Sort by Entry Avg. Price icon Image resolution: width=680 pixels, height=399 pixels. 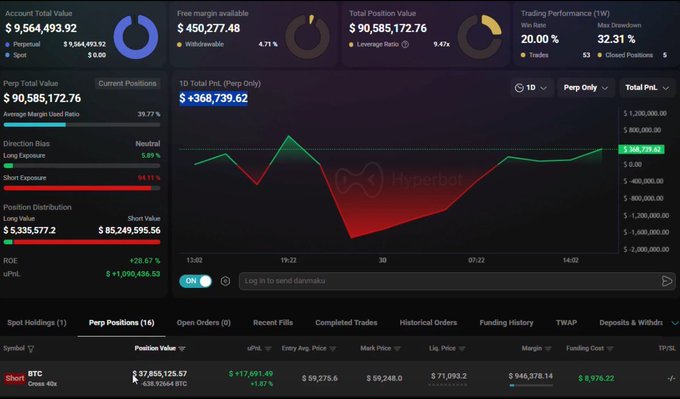pyautogui.click(x=333, y=349)
